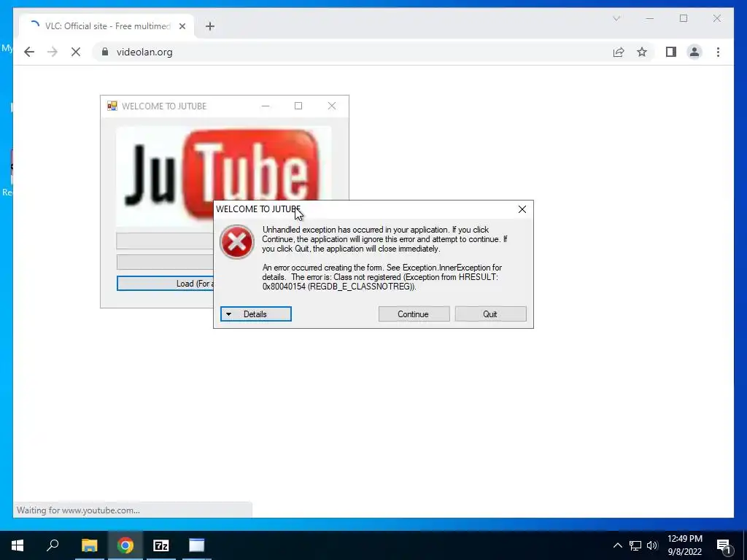Bookmark this tab with the star icon
Screen dimensions: 747x560
point(642,52)
